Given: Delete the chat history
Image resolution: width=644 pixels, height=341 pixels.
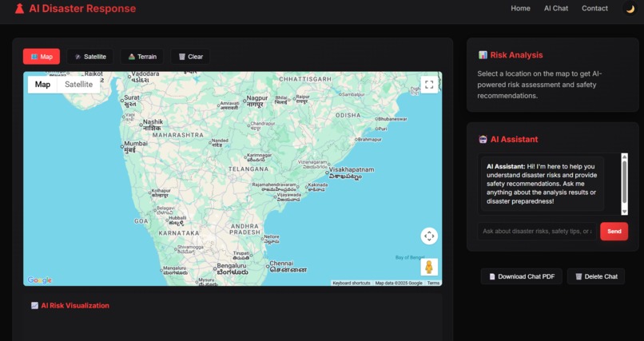Looking at the screenshot, I should pos(596,276).
